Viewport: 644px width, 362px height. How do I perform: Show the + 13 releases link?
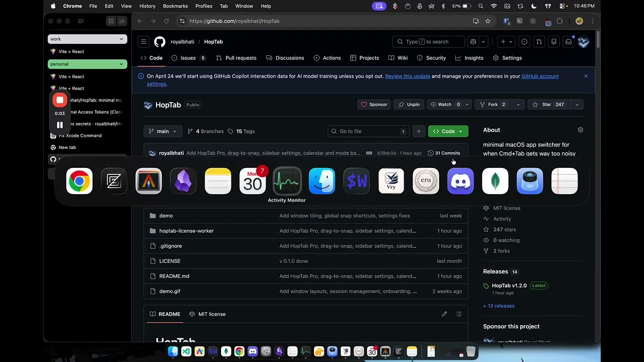(499, 306)
